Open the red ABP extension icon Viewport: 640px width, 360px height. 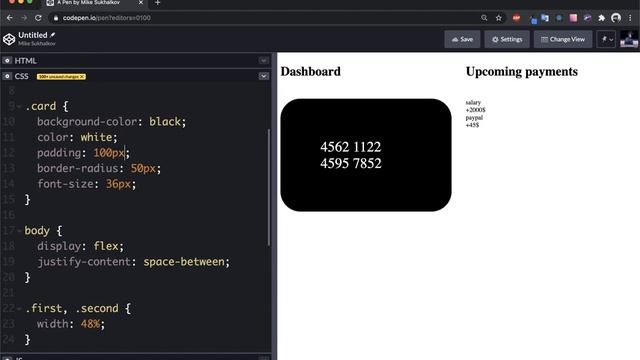pyautogui.click(x=516, y=18)
